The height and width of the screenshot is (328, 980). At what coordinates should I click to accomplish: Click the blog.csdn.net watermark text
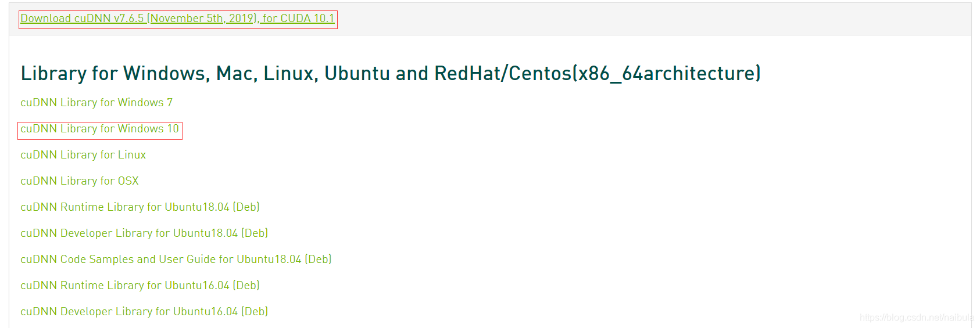[917, 318]
